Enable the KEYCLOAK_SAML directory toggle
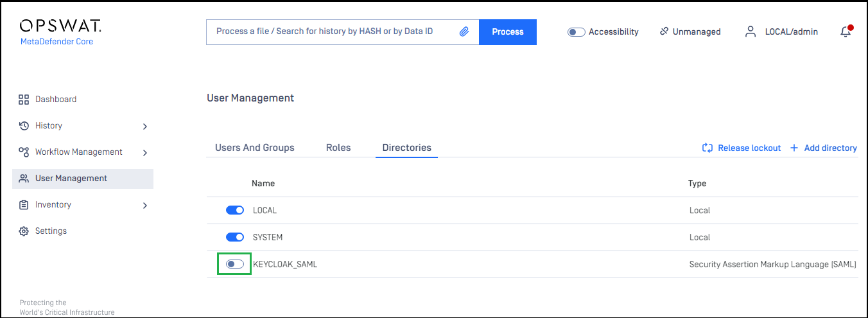868x318 pixels. coord(235,264)
